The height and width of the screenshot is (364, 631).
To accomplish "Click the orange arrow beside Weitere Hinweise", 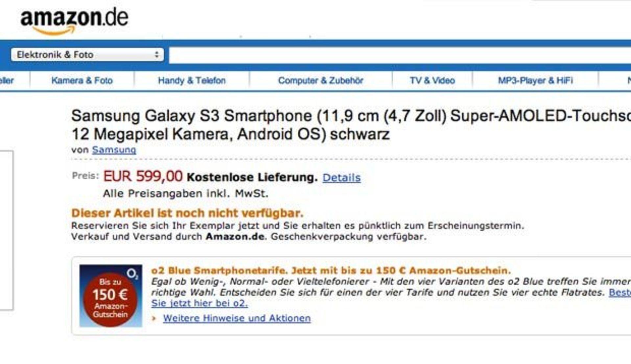I will pyautogui.click(x=153, y=318).
